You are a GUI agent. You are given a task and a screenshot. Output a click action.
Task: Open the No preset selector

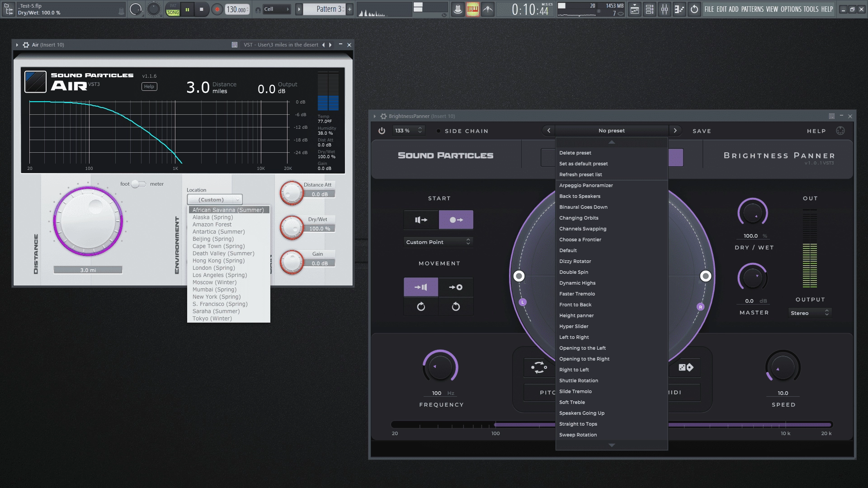[612, 131]
